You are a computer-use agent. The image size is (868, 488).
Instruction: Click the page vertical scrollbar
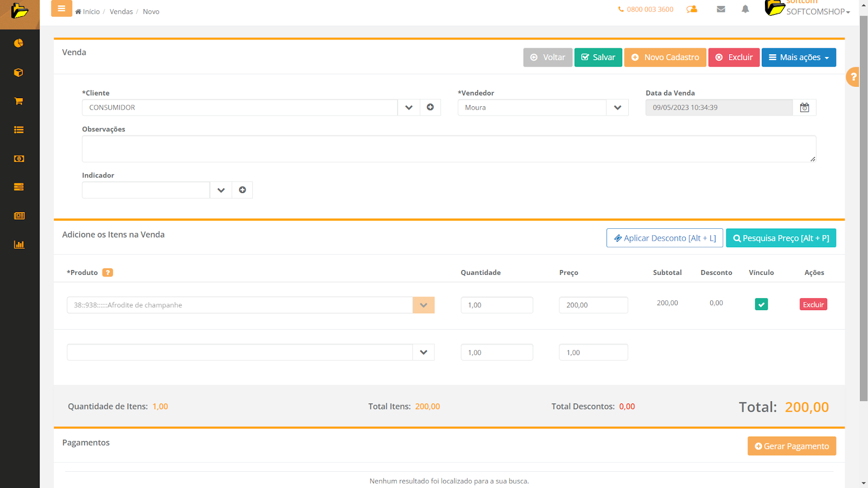[864, 217]
